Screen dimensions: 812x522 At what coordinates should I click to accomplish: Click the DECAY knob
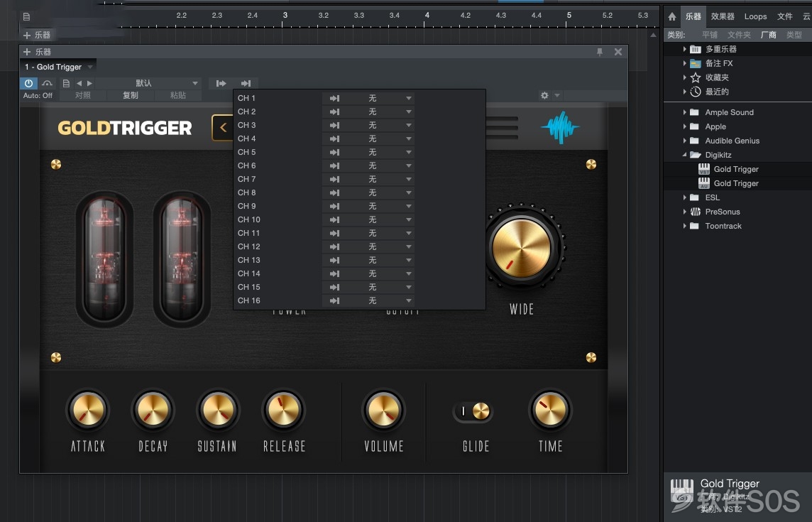153,410
